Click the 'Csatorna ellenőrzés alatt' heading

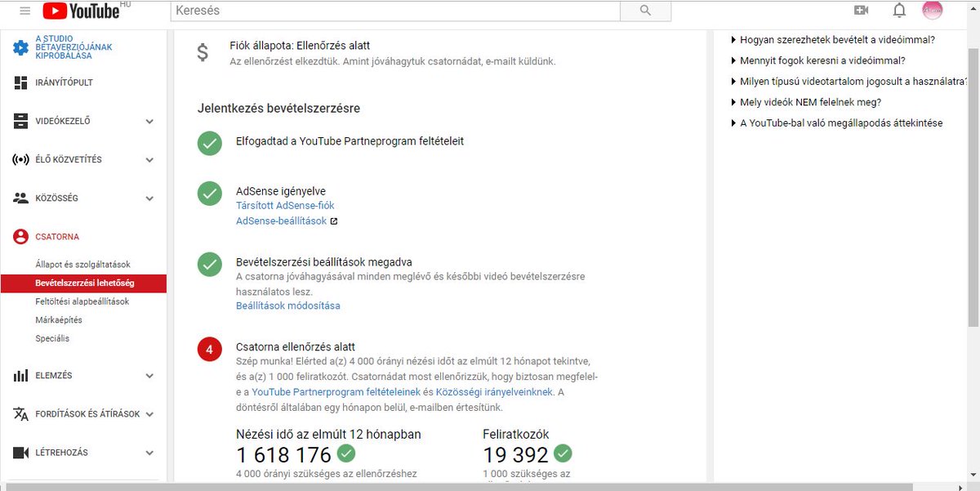tap(296, 346)
